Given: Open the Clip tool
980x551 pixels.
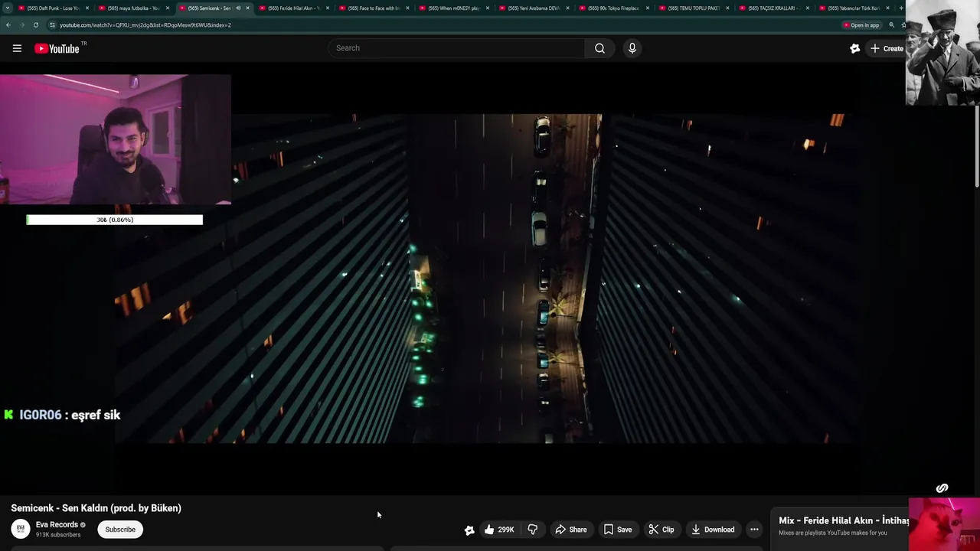Looking at the screenshot, I should click(x=661, y=530).
